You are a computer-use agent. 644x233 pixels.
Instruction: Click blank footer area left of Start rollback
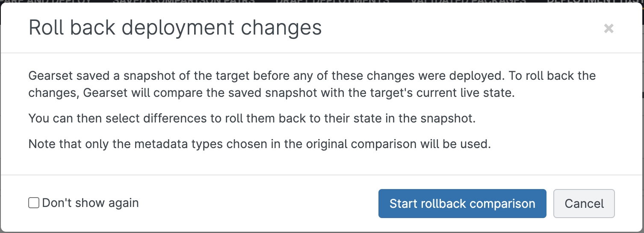[257, 204]
